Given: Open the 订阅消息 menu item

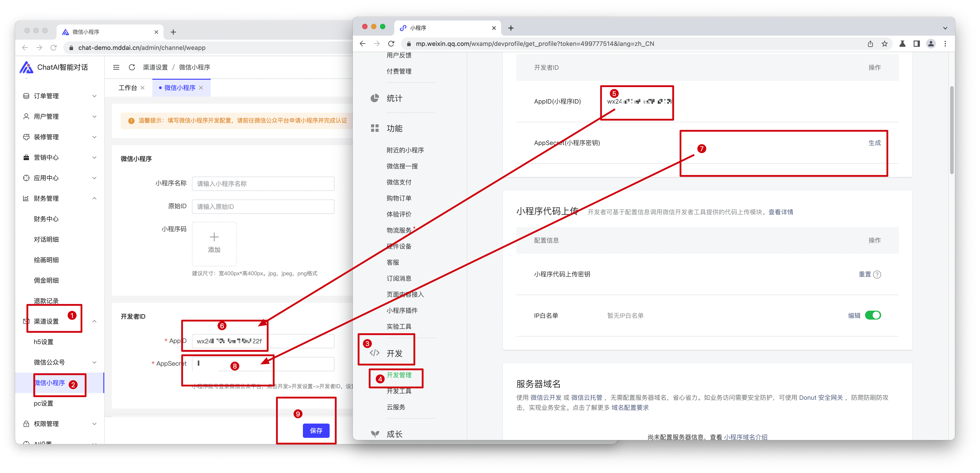Looking at the screenshot, I should [x=399, y=278].
